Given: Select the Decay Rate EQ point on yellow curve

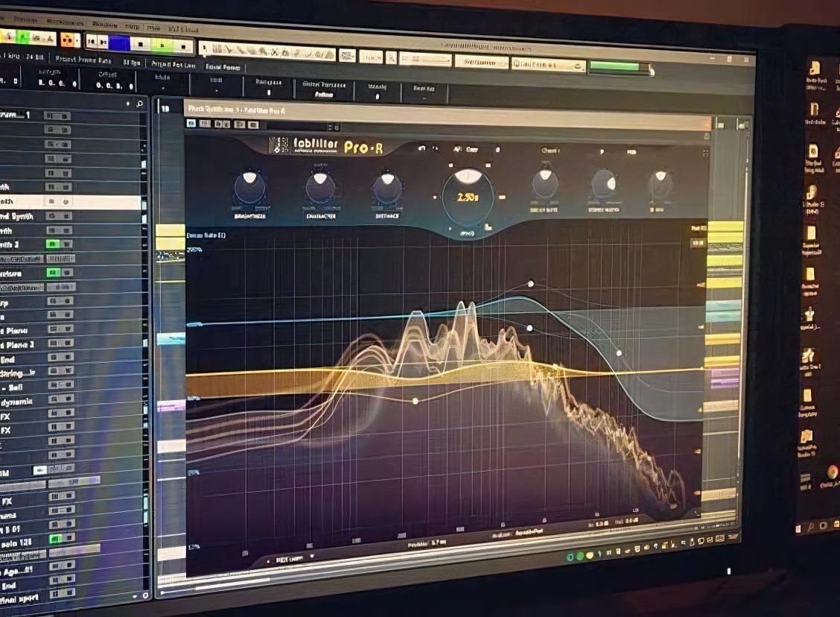Looking at the screenshot, I should [x=416, y=401].
